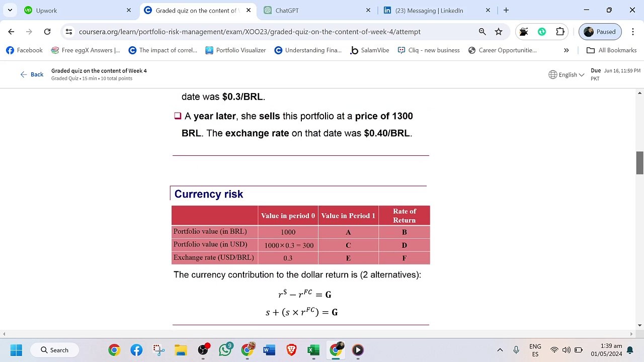Reload the Coursera quiz page

pos(47,32)
